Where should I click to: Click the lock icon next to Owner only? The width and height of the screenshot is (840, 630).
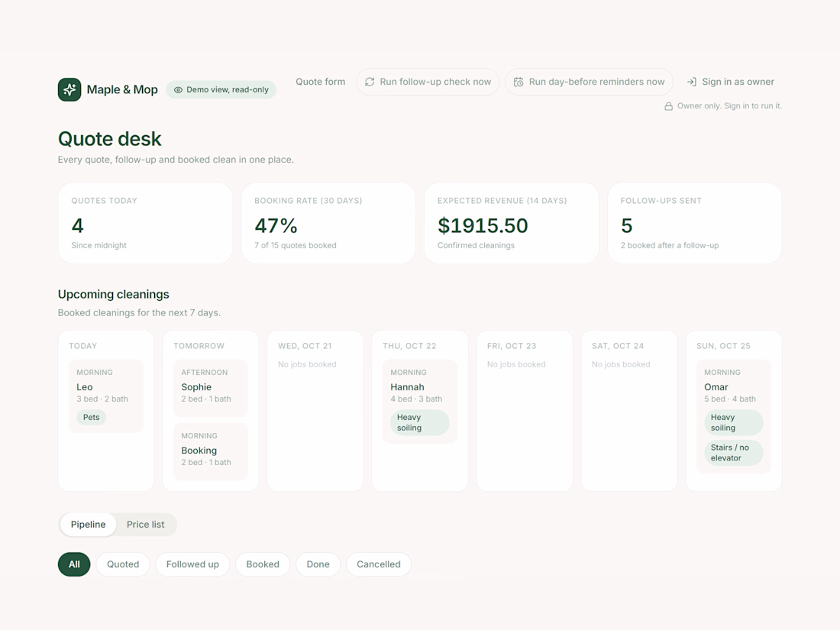point(669,106)
